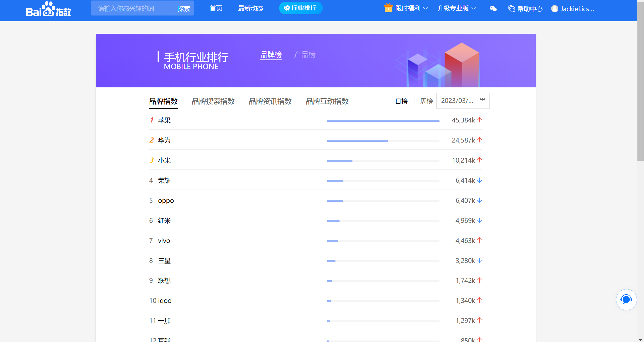Viewport: 644px width, 342px height.
Task: Click the 45,384k index value
Action: click(463, 120)
